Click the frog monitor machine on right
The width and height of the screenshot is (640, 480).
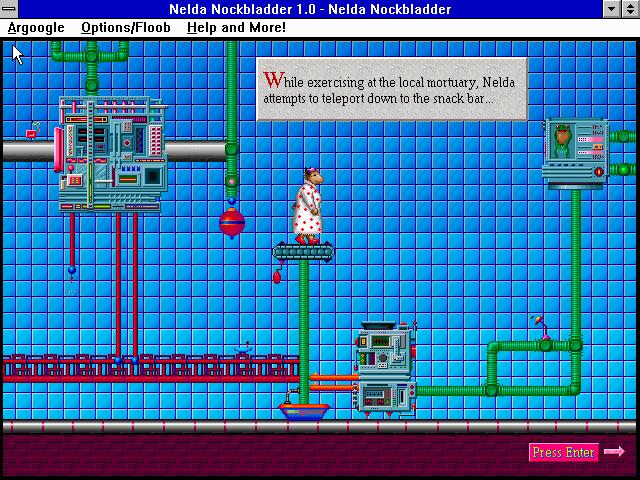point(576,153)
